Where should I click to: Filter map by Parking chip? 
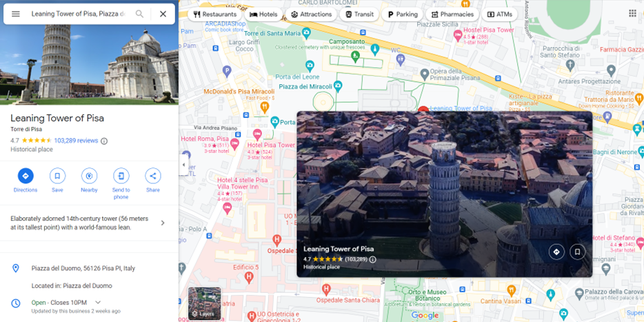point(403,14)
